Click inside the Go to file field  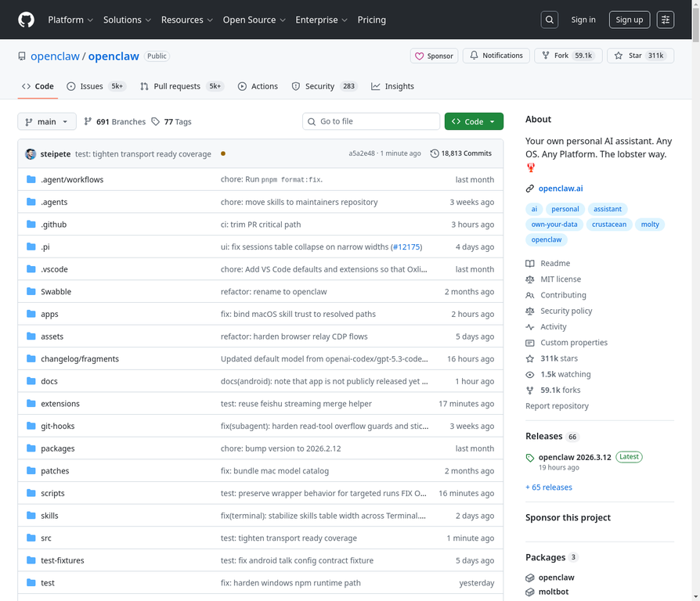tap(370, 121)
